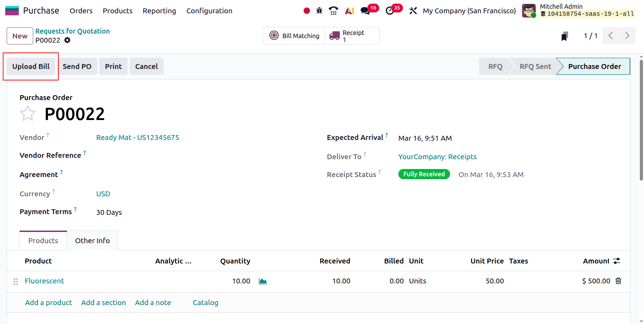
Task: Open the activities clock icon
Action: point(390,10)
